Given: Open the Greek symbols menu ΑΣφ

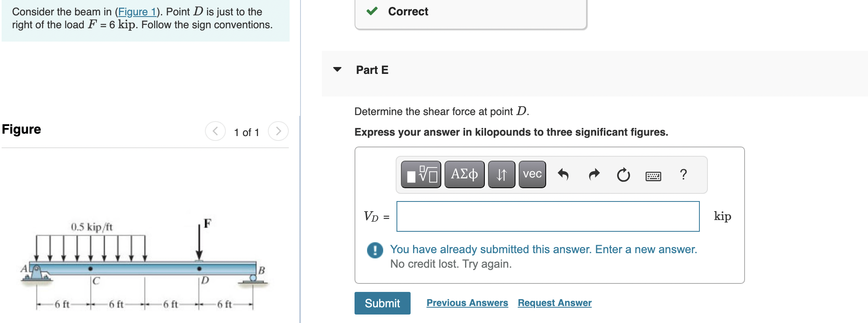Looking at the screenshot, I should click(464, 174).
